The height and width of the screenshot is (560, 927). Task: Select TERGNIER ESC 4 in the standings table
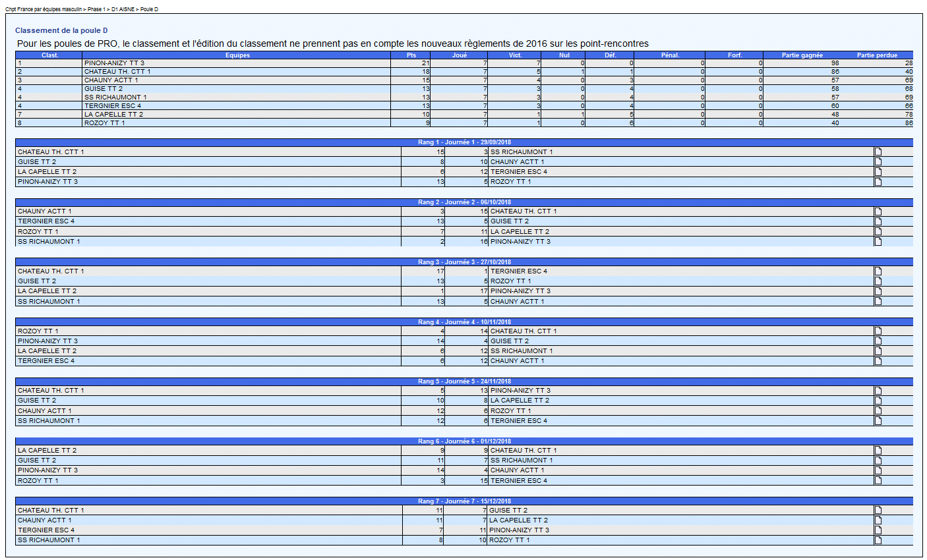(x=113, y=106)
